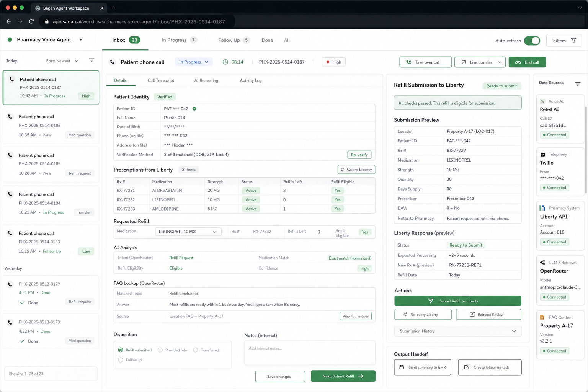
Task: Click the Twilio Telephony icon
Action: [x=542, y=155]
